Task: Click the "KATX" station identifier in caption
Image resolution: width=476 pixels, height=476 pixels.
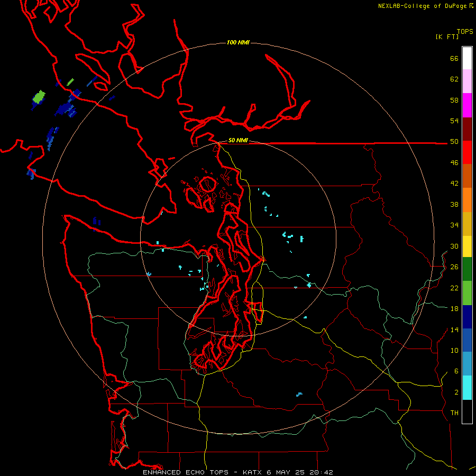Action: (253, 472)
